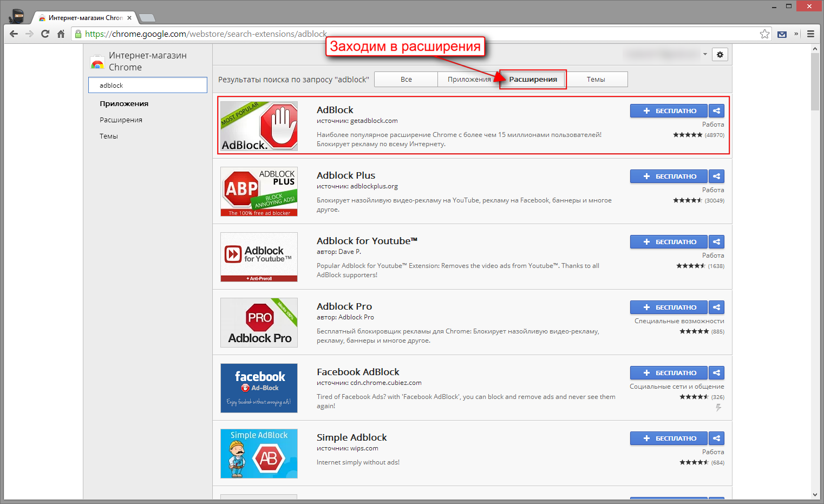824x504 pixels.
Task: Click the page scrollbar up arrow
Action: [x=815, y=49]
